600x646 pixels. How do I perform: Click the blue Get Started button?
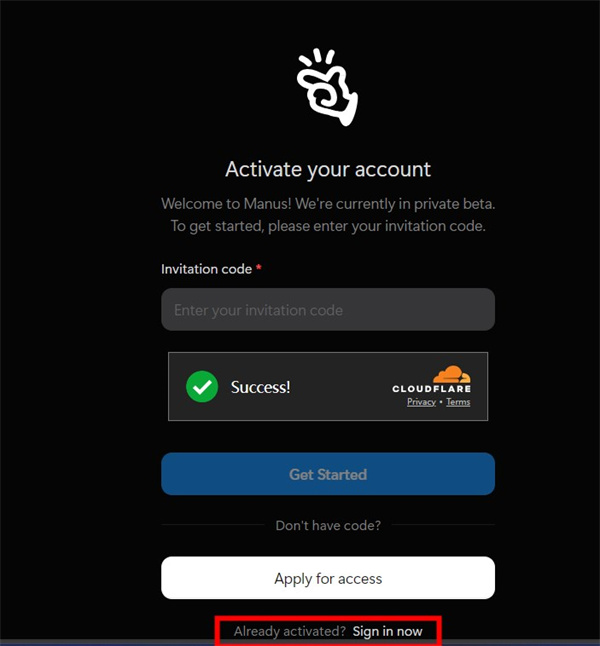(328, 474)
